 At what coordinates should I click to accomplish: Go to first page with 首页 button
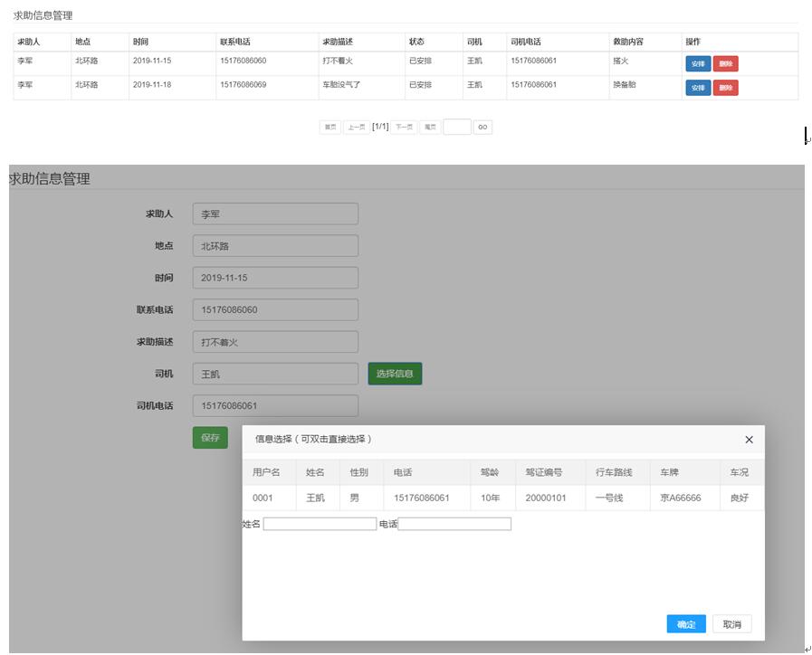(330, 128)
